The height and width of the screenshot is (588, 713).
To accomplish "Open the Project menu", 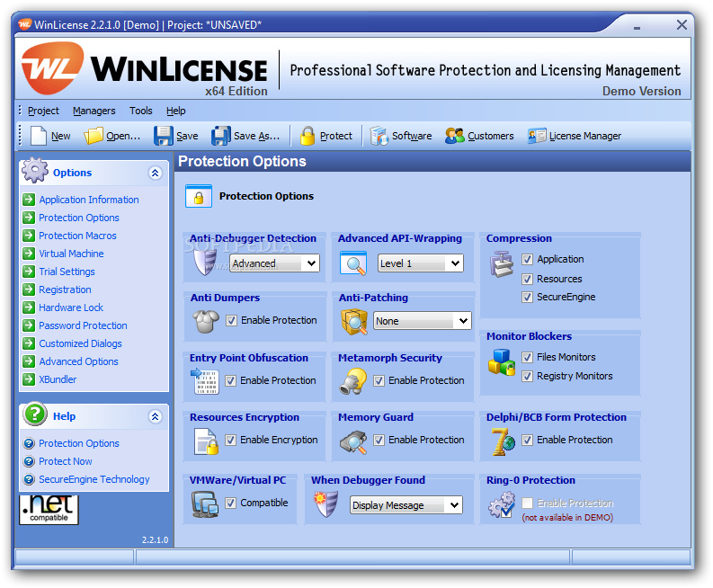I will tap(43, 111).
